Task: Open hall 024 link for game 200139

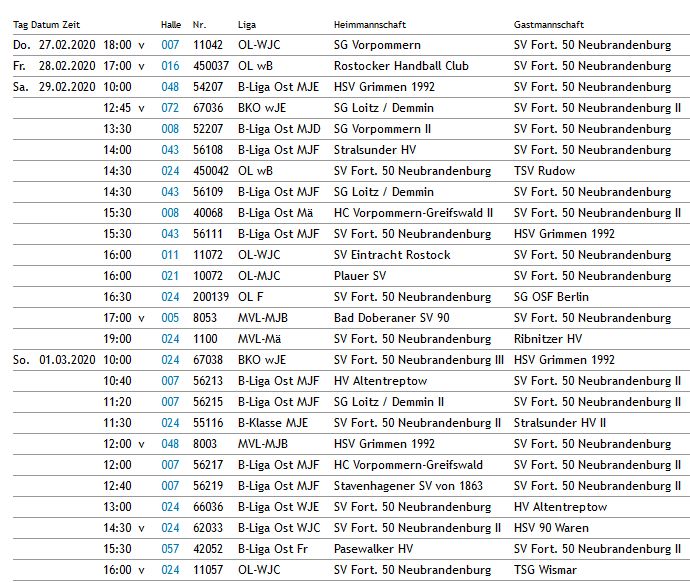Action: [170, 297]
